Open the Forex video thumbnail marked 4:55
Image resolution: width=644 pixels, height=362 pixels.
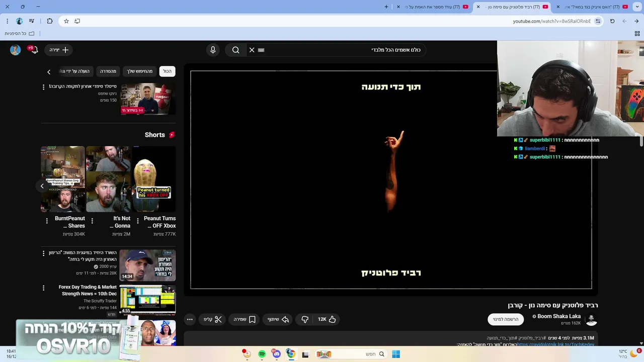(147, 300)
